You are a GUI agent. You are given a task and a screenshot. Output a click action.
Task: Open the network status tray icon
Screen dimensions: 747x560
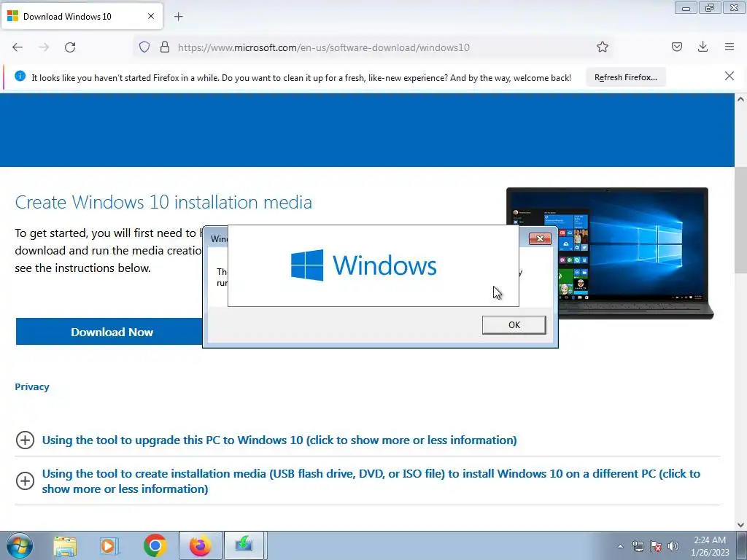(x=638, y=546)
